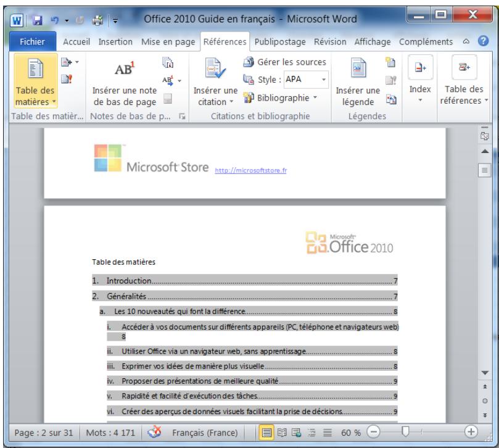Viewport: 499px width, 448px height.
Task: Click the Select Browse Object circle button
Action: (485, 401)
